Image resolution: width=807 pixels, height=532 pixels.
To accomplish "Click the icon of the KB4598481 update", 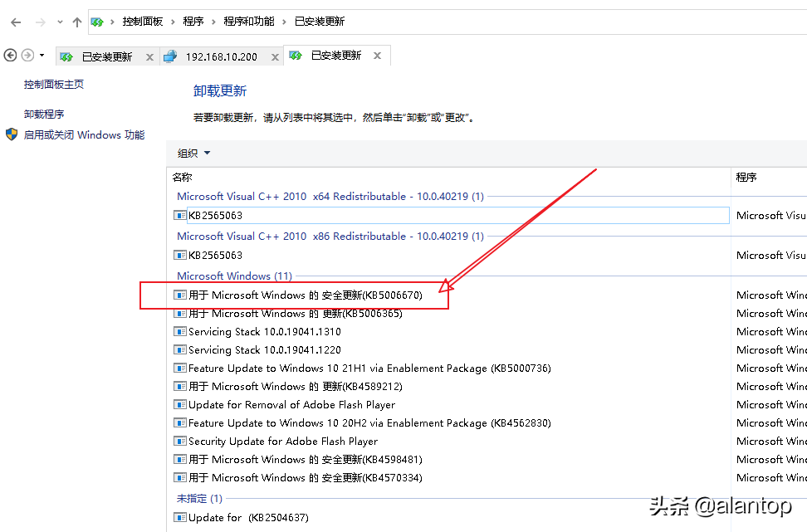I will [179, 460].
